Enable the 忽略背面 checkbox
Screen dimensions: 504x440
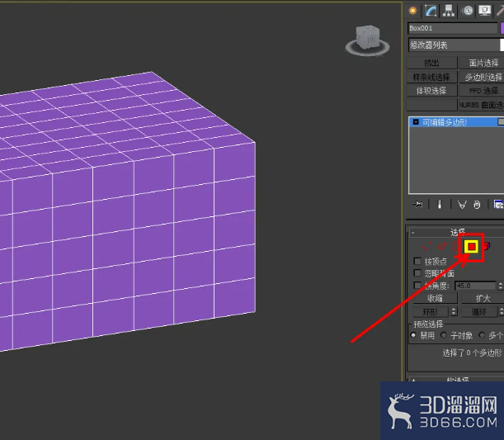tap(417, 273)
